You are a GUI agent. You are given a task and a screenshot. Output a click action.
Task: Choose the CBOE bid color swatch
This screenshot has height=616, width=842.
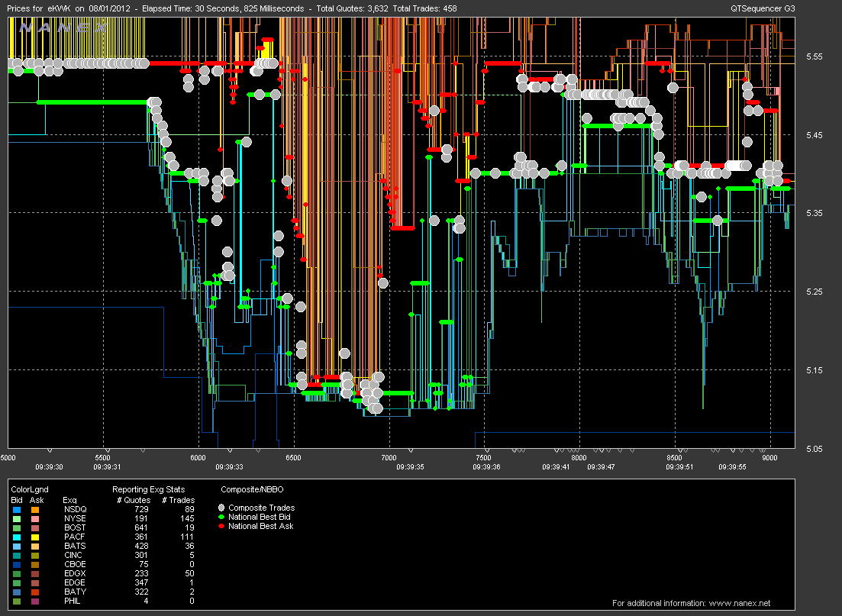pos(17,564)
